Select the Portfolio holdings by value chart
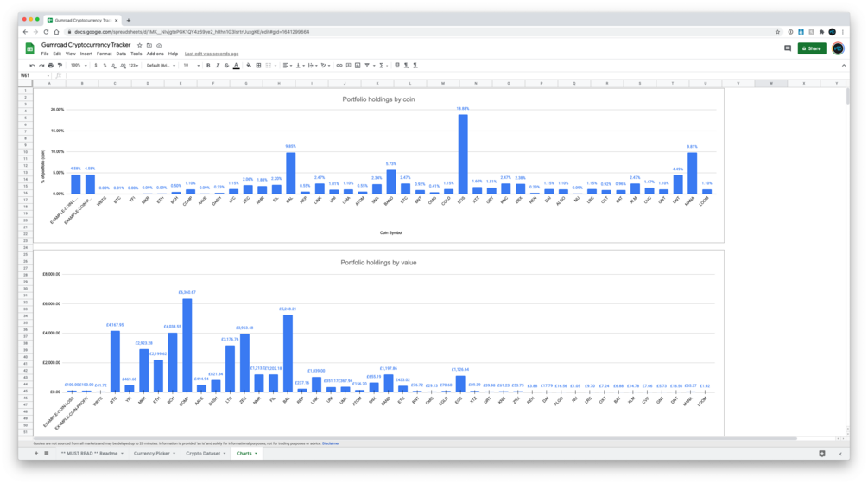 [378, 343]
